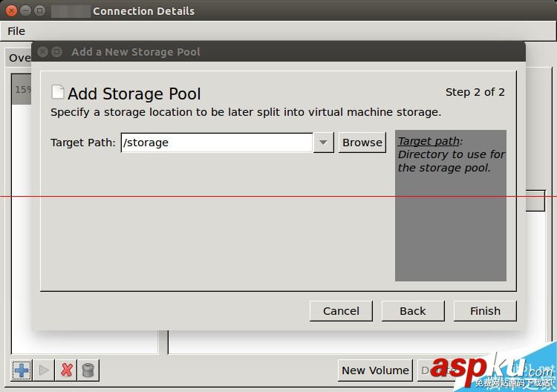The height and width of the screenshot is (392, 557).
Task: Click the delete pool trash icon
Action: pyautogui.click(x=88, y=370)
